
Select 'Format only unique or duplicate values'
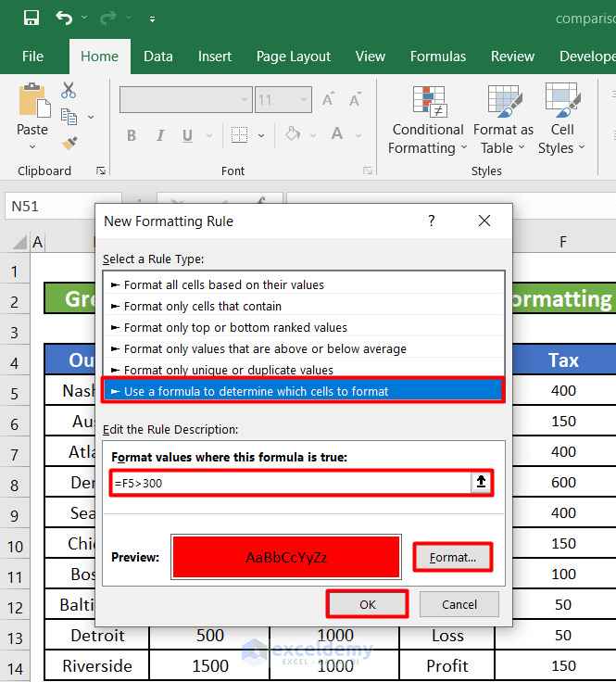304,370
